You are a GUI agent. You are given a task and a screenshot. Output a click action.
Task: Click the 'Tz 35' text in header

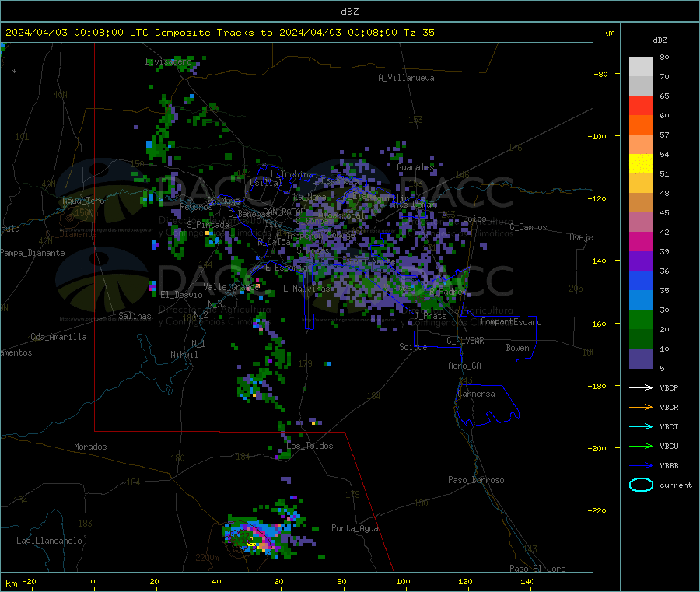point(418,33)
